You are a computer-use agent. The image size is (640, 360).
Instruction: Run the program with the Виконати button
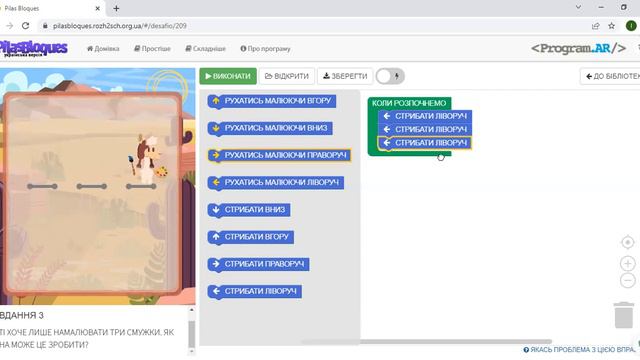228,76
